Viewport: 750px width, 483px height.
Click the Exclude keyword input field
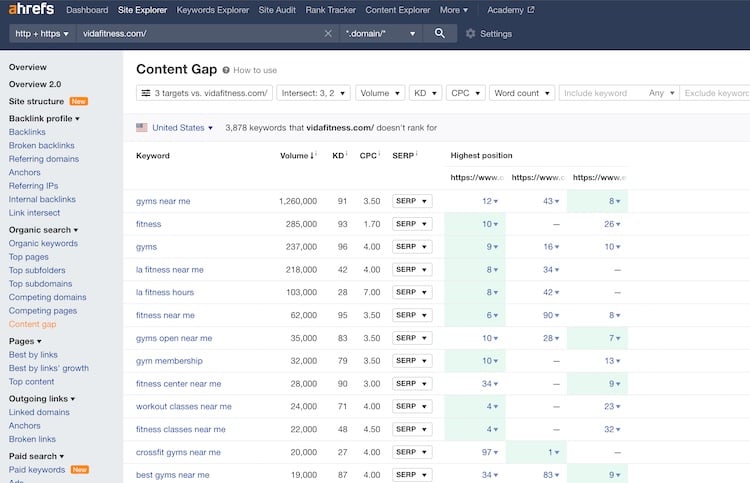coord(716,93)
